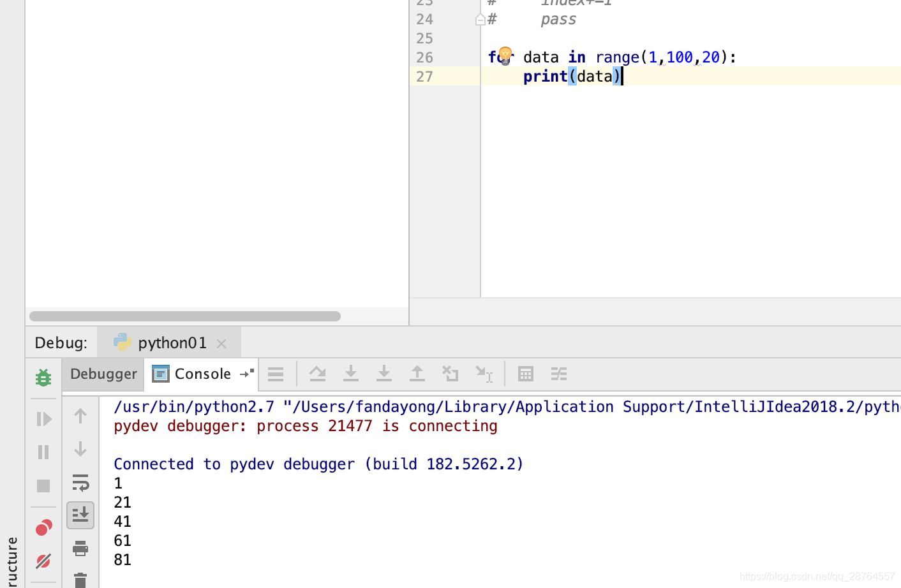Viewport: 901px width, 588px height.
Task: Disable scroll to end in console
Action: (x=80, y=515)
